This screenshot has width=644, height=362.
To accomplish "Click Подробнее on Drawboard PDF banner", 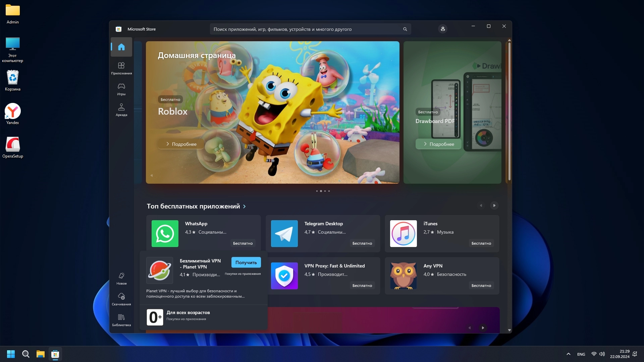I will click(x=438, y=144).
